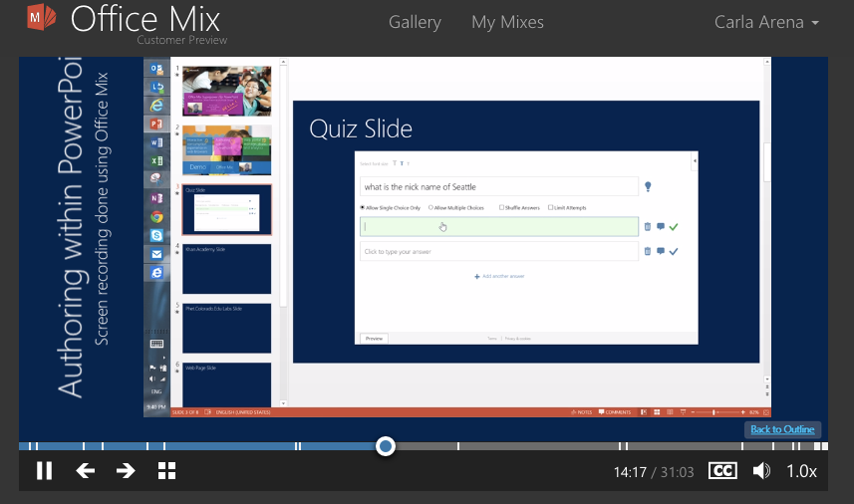Screen dimensions: 854x504
Task: Open the touch keyboard taskbar icon
Action: [x=156, y=344]
